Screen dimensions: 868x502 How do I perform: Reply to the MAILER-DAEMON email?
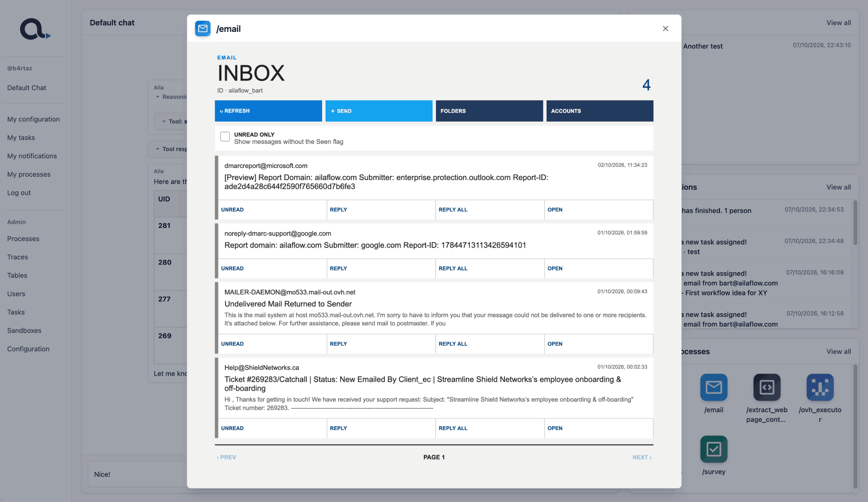tap(381, 344)
